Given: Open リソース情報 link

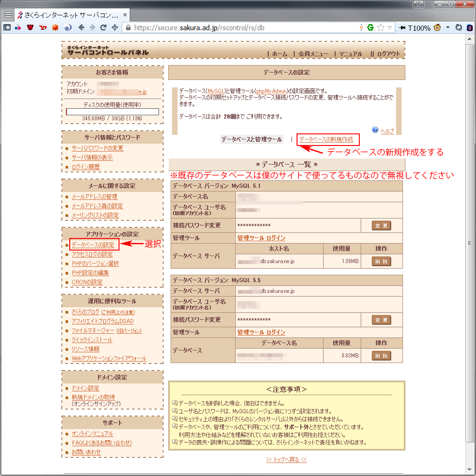Looking at the screenshot, I should [86, 349].
